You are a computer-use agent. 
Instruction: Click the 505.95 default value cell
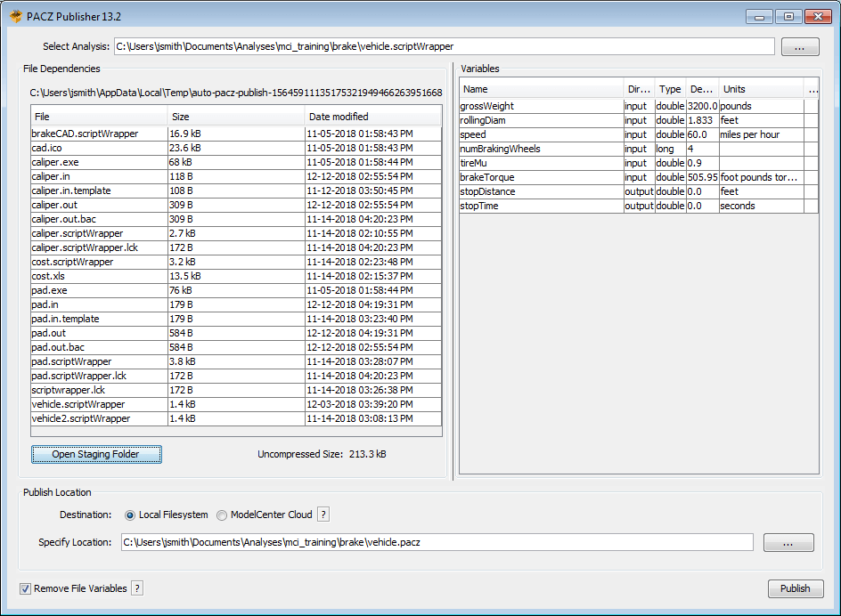(703, 177)
